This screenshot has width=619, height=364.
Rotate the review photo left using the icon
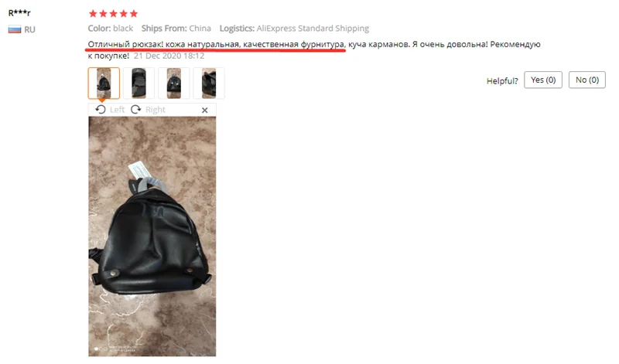[x=101, y=110]
